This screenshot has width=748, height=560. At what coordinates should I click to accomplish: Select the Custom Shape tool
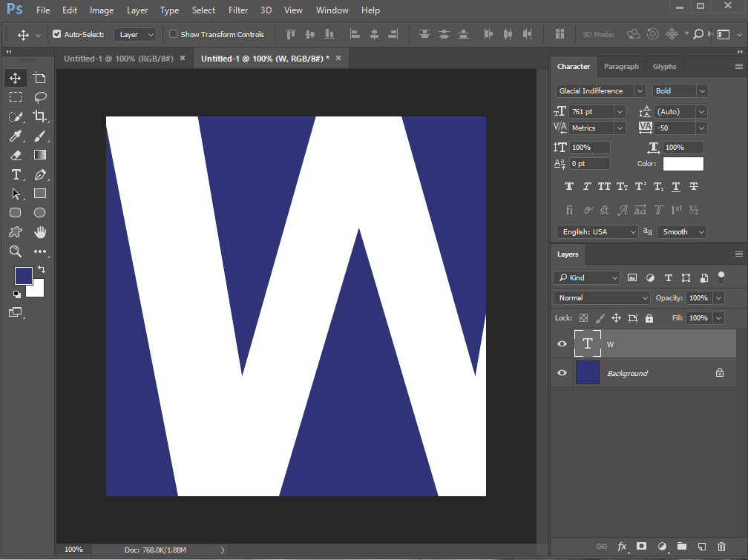(x=16, y=232)
